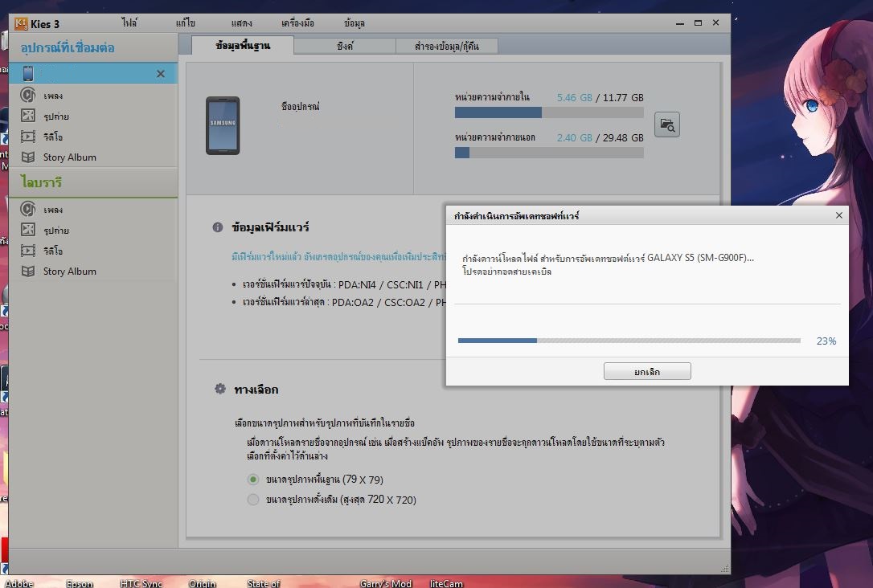Click current firmware version PDA:NI4 line
This screenshot has width=873, height=588.
(344, 284)
